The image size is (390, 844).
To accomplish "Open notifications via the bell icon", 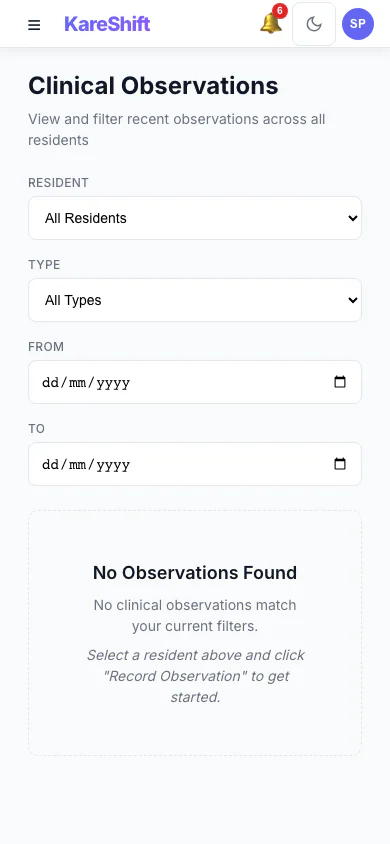I will [x=271, y=24].
